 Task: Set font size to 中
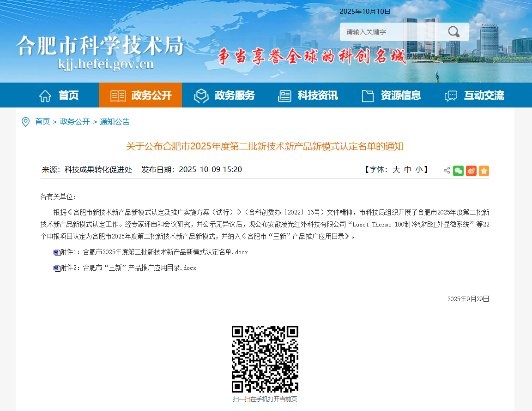coord(407,170)
